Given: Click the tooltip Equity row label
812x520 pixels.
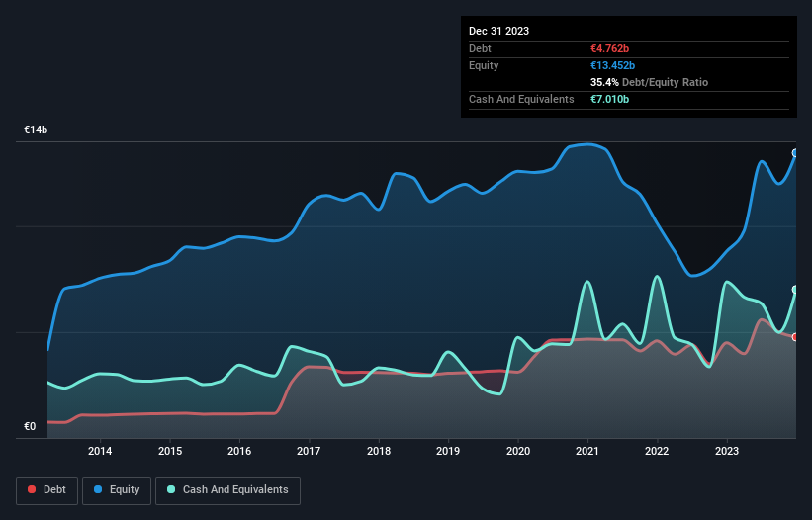Looking at the screenshot, I should tap(484, 65).
